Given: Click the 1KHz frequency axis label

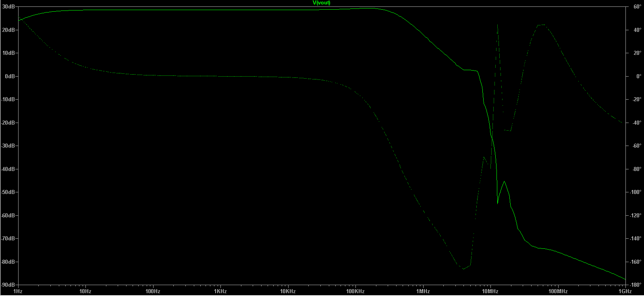Looking at the screenshot, I should click(x=220, y=291).
